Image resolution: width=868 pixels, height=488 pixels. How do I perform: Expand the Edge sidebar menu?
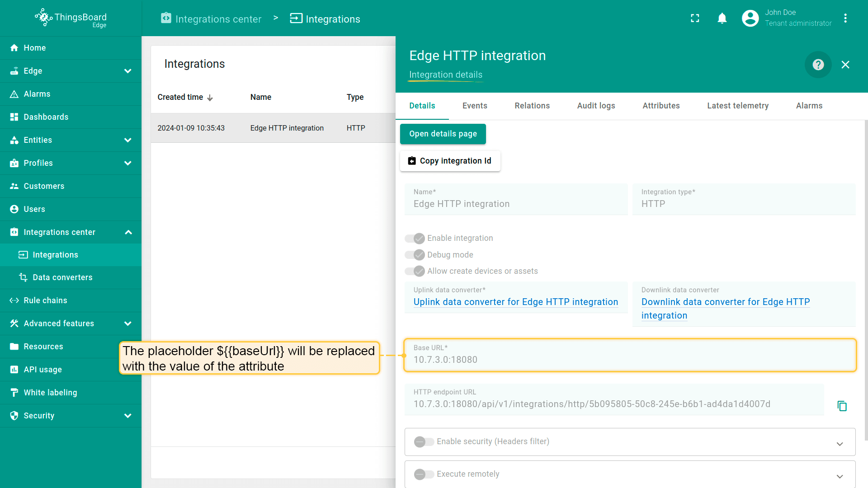pyautogui.click(x=128, y=71)
